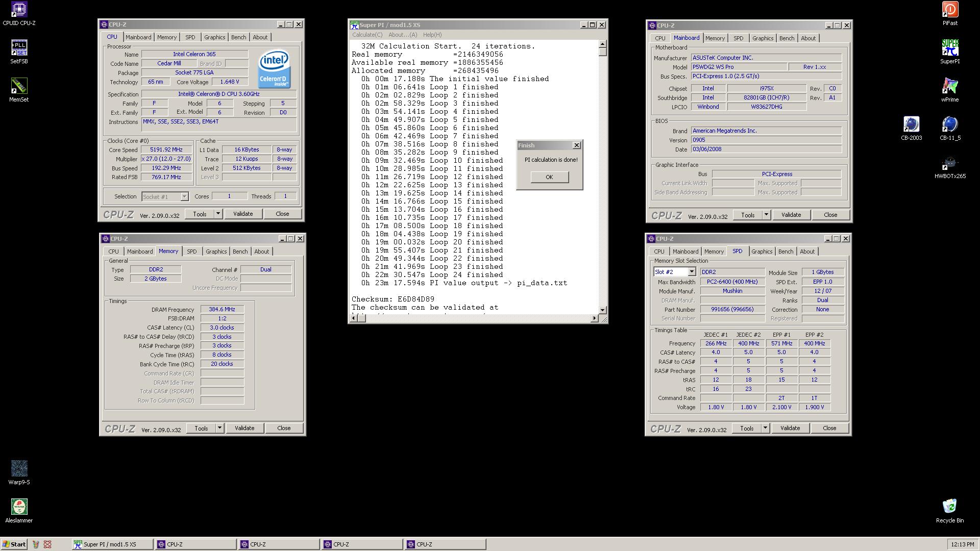Select the last CPU-Z taskbar button

446,544
